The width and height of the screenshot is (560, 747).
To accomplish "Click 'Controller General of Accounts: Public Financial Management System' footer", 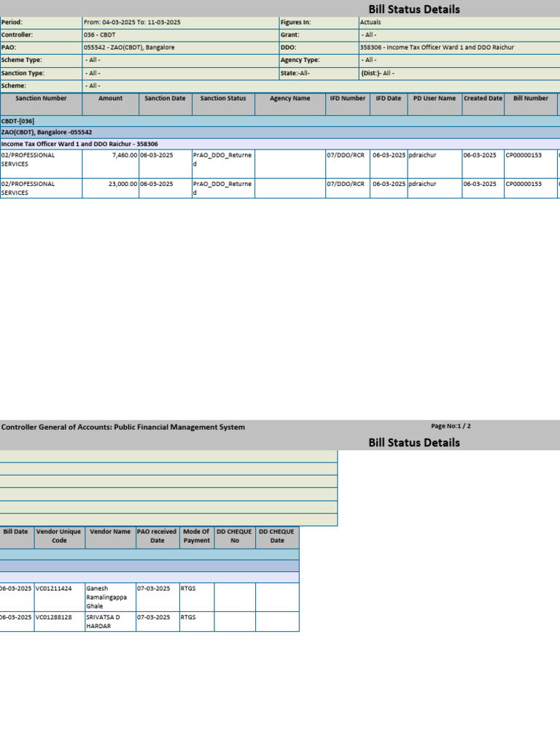I will pyautogui.click(x=122, y=427).
